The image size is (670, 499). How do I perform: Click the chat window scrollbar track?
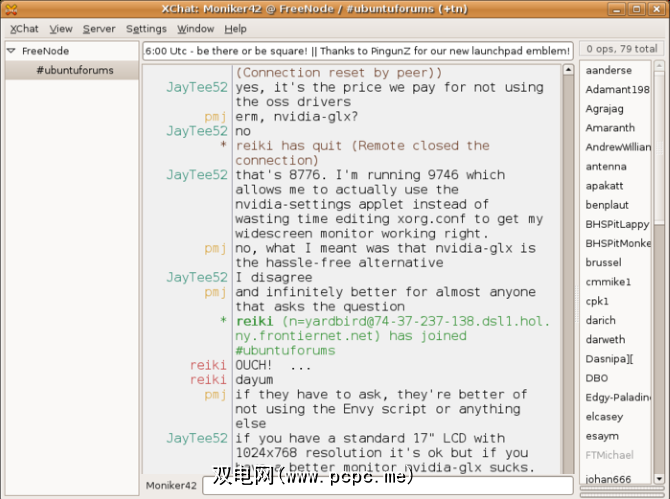[568, 273]
